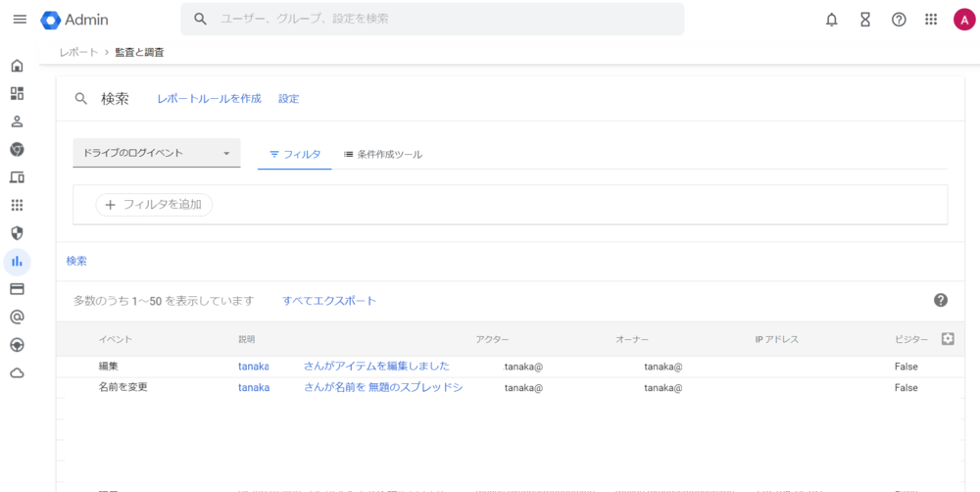Click the すべてエクスポート link
Image resolution: width=980 pixels, height=492 pixels.
click(x=329, y=301)
